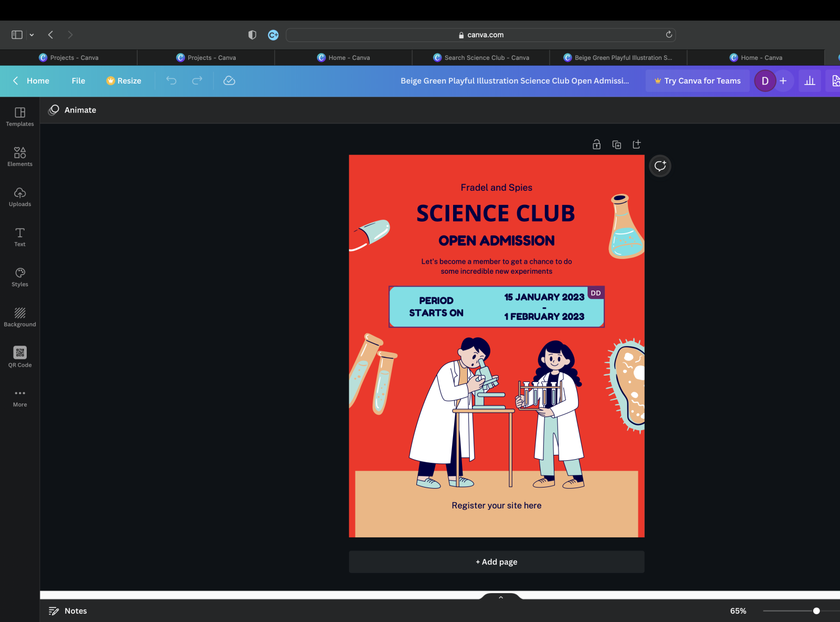Click the cloud save status icon
840x622 pixels.
point(229,80)
